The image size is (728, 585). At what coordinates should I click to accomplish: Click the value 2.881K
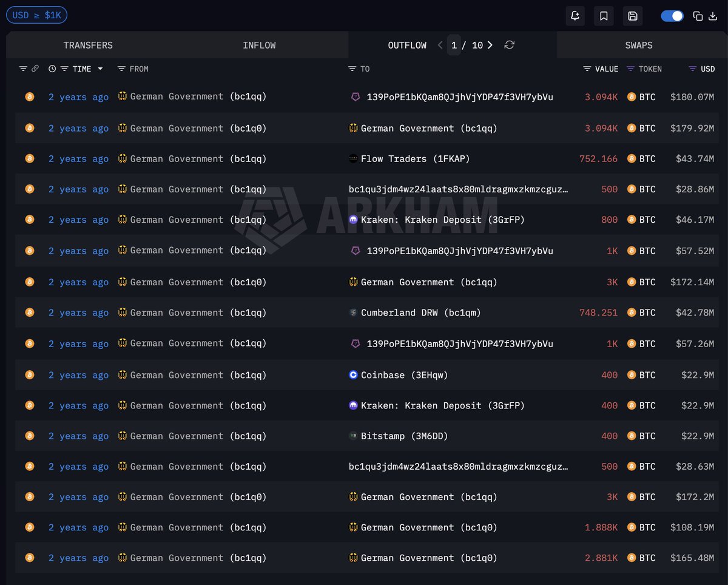pyautogui.click(x=601, y=558)
